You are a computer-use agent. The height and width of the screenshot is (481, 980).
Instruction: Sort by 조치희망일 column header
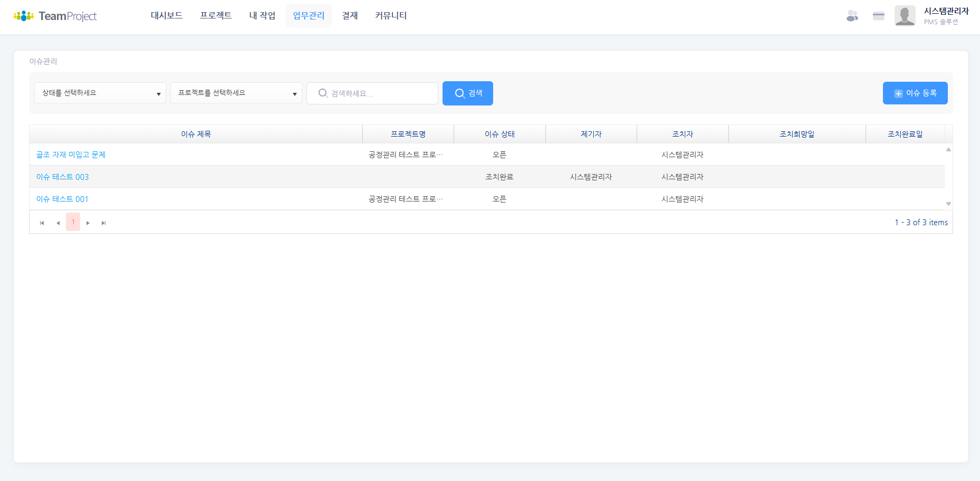click(x=796, y=134)
